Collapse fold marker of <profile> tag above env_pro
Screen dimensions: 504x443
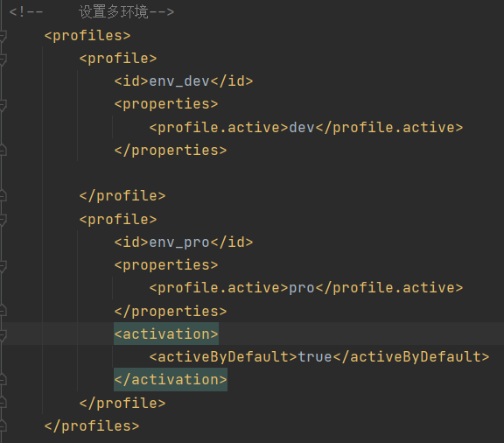click(x=3, y=220)
